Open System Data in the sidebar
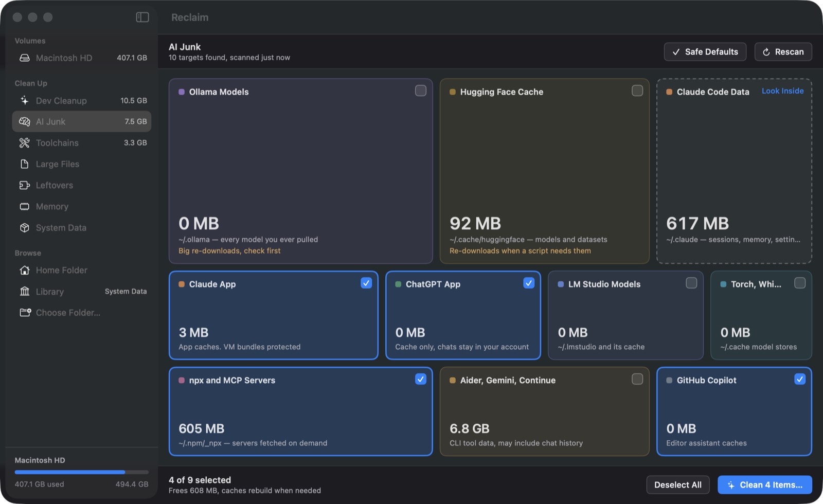This screenshot has height=504, width=823. pos(82,228)
